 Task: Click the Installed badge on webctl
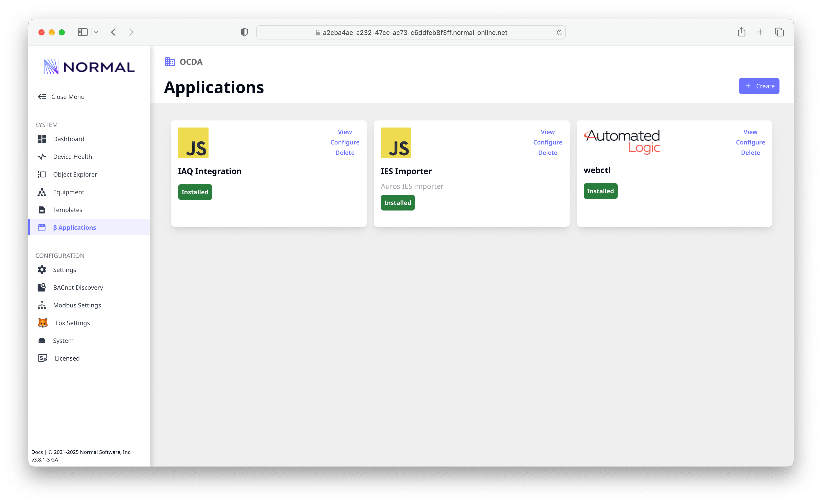tap(600, 191)
